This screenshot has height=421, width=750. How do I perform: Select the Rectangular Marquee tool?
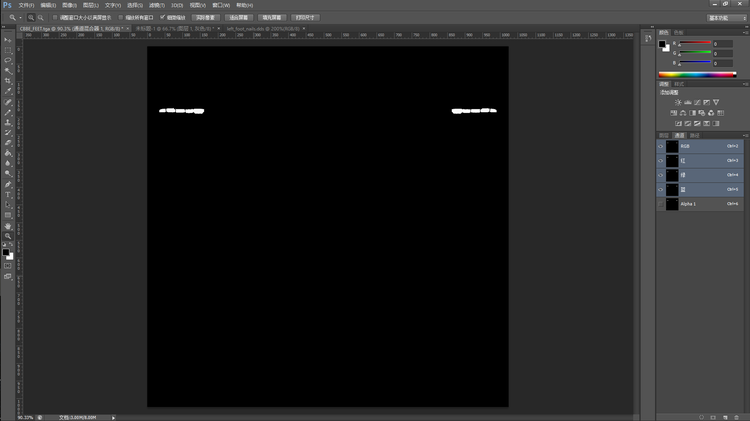pyautogui.click(x=8, y=50)
